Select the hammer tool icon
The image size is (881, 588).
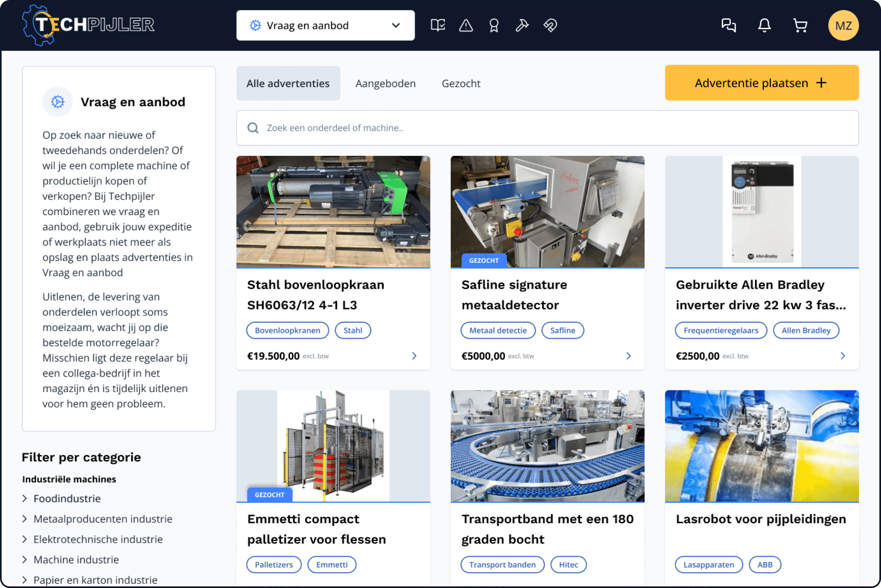coord(521,26)
